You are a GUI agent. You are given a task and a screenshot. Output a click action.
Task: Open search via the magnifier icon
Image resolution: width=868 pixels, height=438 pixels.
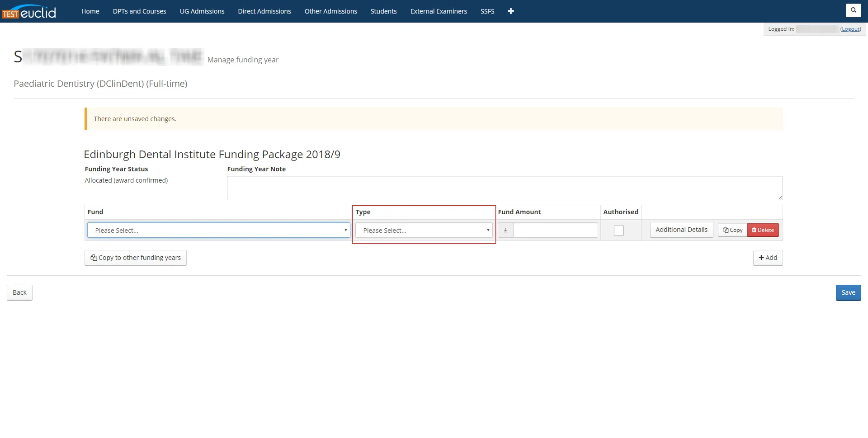(x=853, y=10)
